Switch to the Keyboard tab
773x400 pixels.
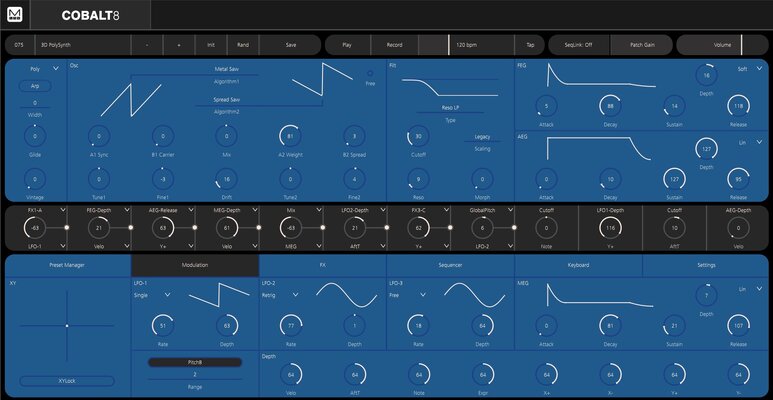point(578,265)
